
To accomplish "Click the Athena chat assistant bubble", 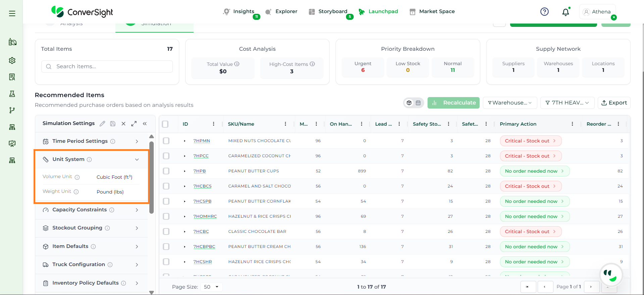I will [x=610, y=275].
